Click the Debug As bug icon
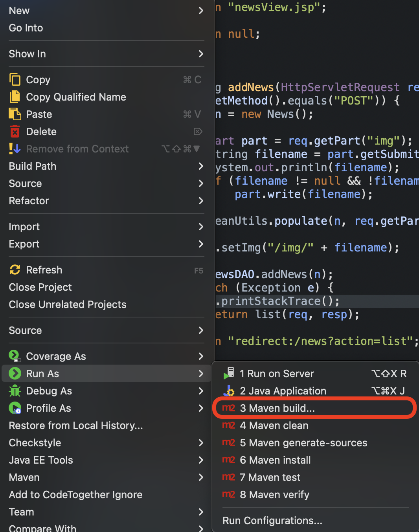419x532 pixels. pyautogui.click(x=15, y=391)
